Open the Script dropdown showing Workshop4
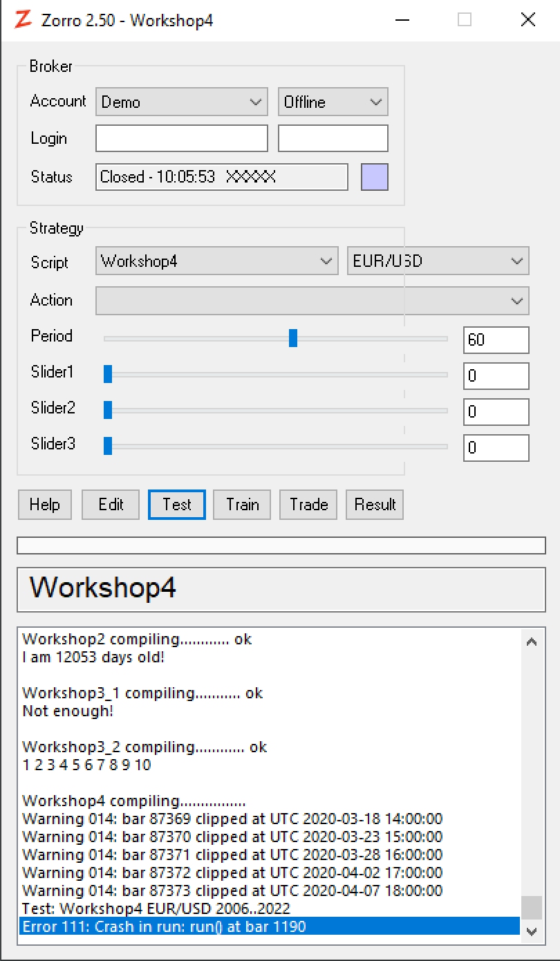The height and width of the screenshot is (961, 560). coord(216,261)
